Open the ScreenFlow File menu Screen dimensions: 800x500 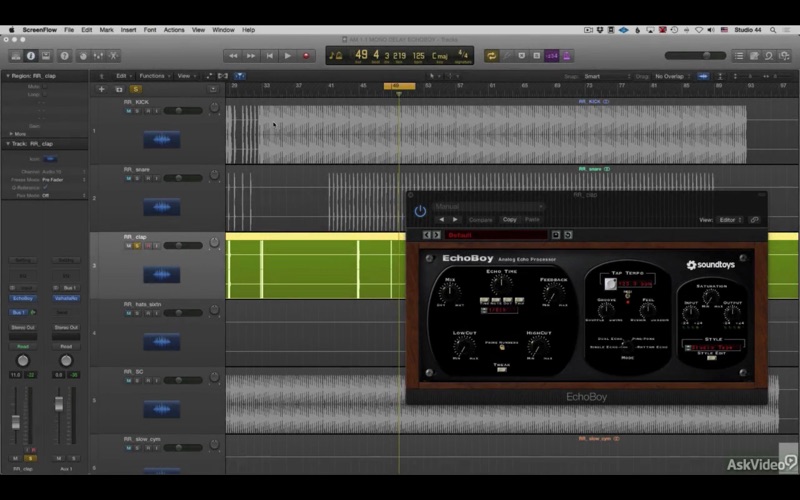(69, 30)
